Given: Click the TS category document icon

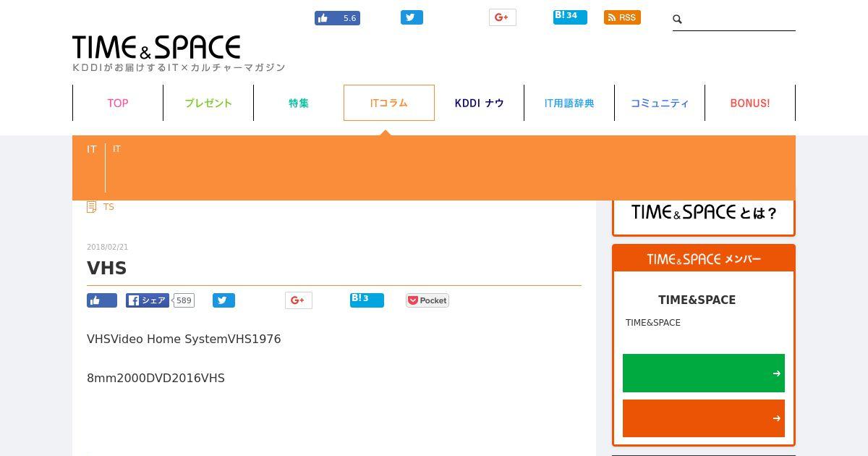Looking at the screenshot, I should (92, 207).
